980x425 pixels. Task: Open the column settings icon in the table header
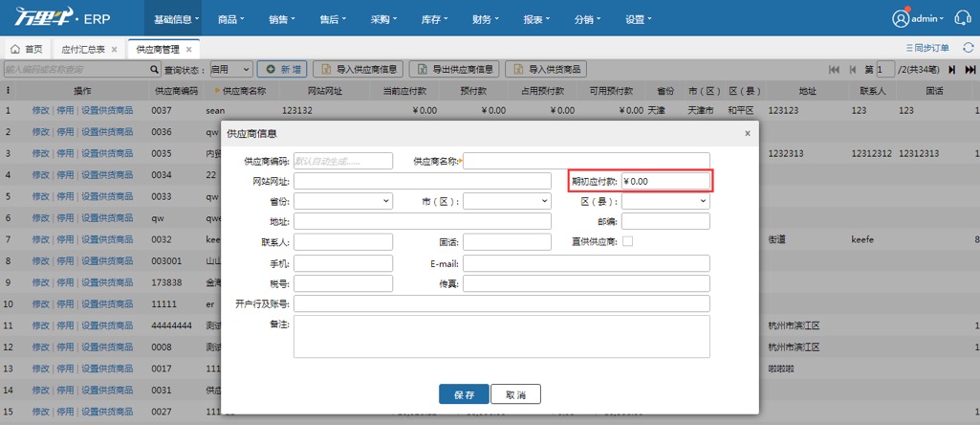pyautogui.click(x=8, y=91)
